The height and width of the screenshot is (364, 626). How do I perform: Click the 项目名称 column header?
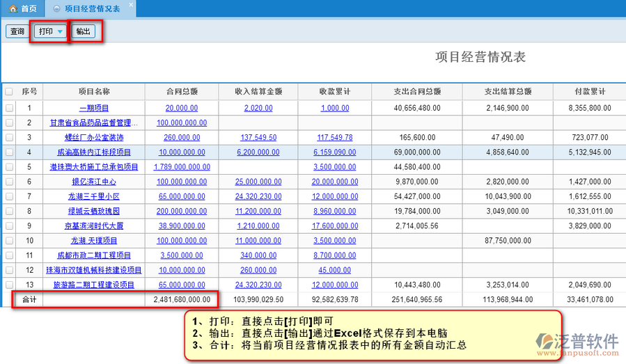(94, 92)
